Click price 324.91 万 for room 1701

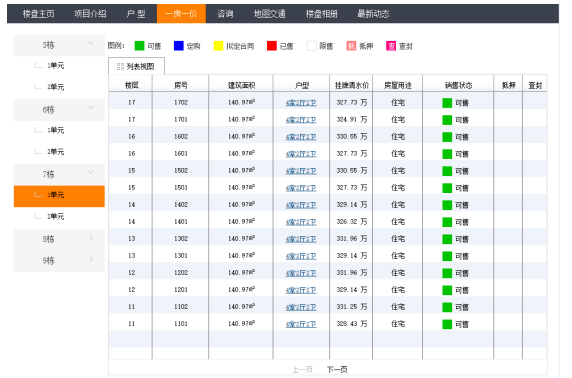pos(352,119)
